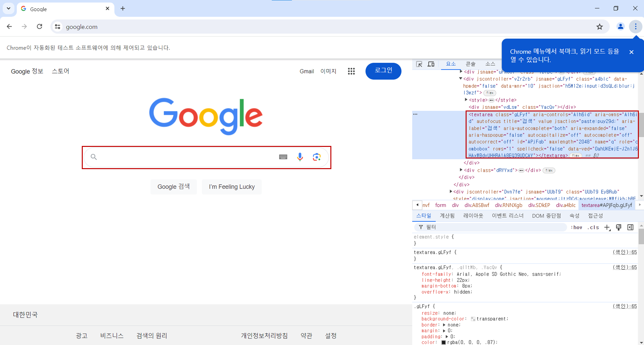644x345 pixels.
Task: Expand the padding shorthand property triangle
Action: pyautogui.click(x=447, y=336)
